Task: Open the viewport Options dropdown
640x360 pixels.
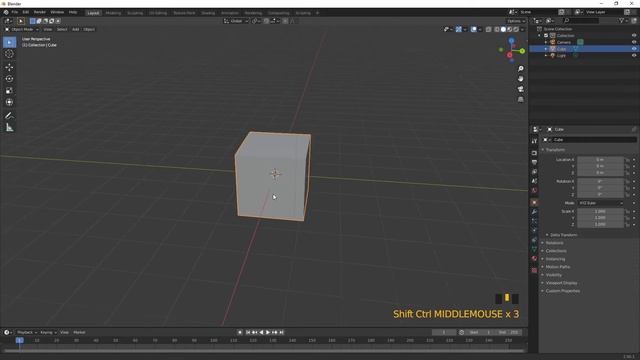Action: (516, 21)
